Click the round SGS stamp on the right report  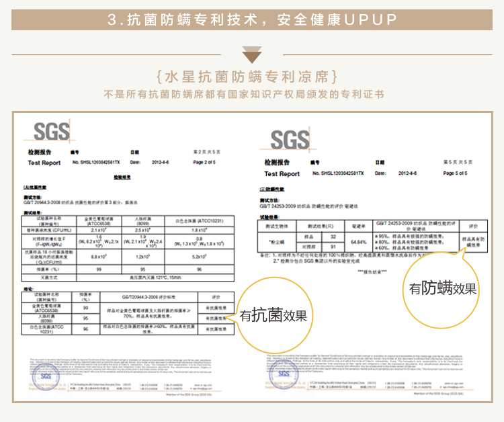(x=284, y=374)
